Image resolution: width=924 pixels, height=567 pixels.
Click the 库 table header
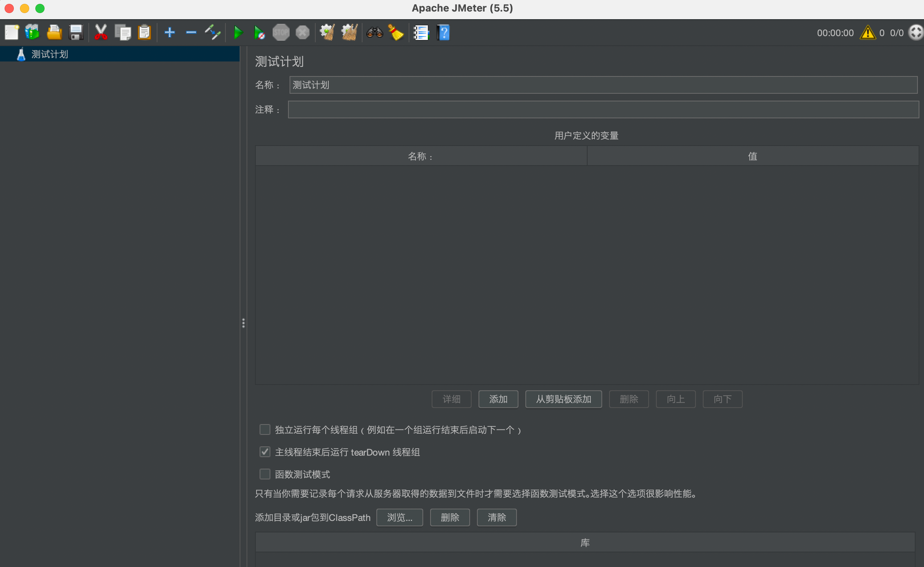tap(585, 543)
